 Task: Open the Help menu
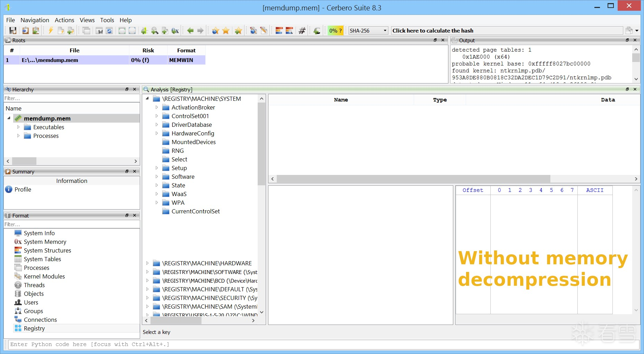coord(126,20)
